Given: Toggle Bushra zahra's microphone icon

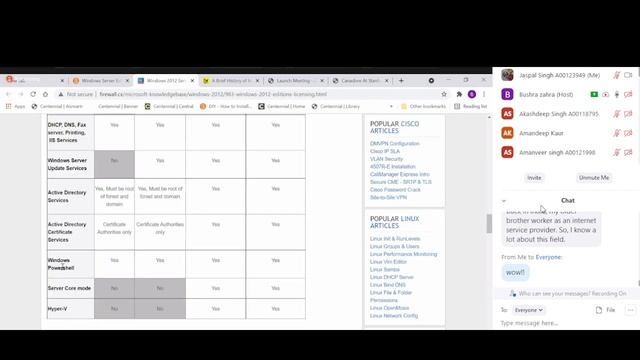Looking at the screenshot, I should (617, 94).
